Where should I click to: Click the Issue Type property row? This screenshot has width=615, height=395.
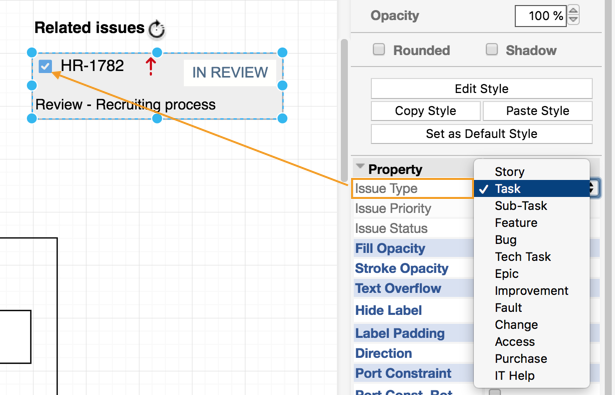[x=413, y=189]
